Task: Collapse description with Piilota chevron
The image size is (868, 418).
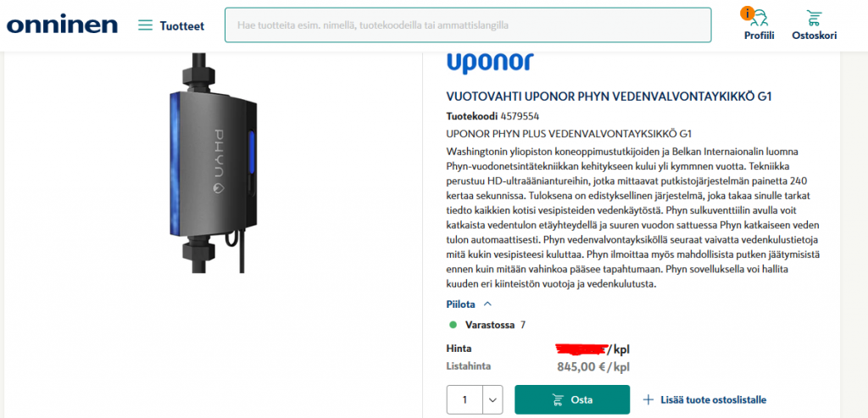Action: click(487, 304)
